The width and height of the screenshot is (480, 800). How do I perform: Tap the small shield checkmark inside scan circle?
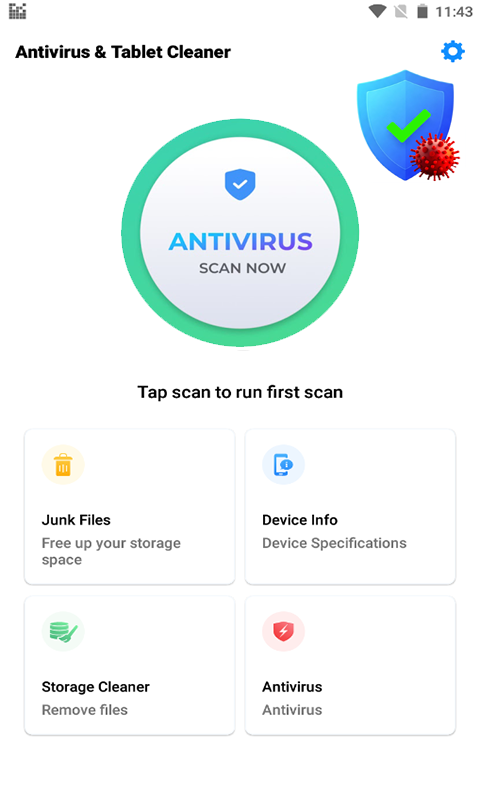point(240,184)
